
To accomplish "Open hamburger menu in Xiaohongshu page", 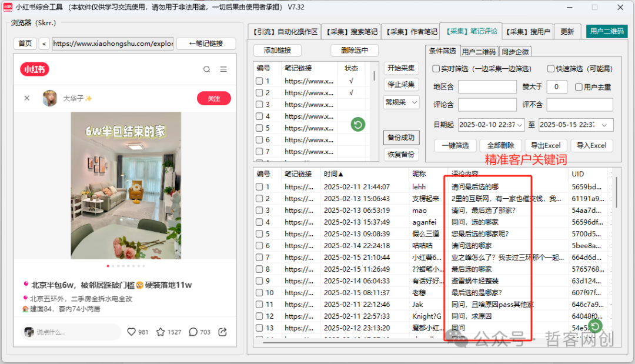I will tap(223, 69).
